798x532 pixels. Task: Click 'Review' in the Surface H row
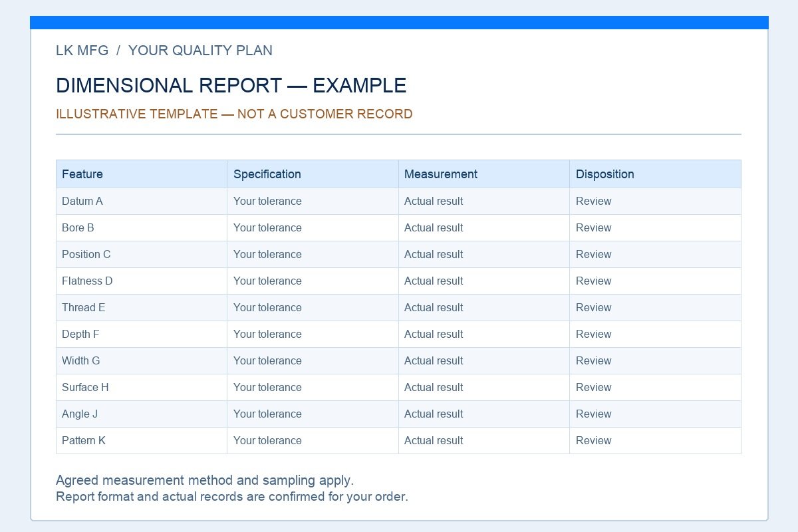594,387
